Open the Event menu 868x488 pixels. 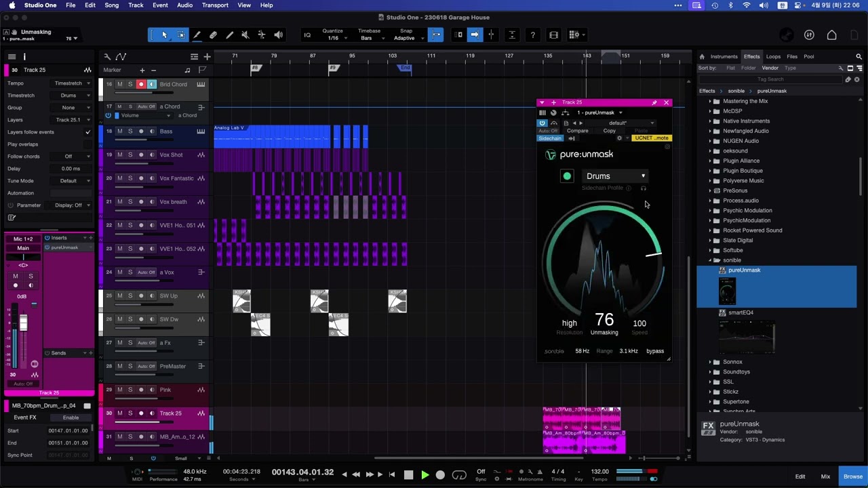point(160,5)
